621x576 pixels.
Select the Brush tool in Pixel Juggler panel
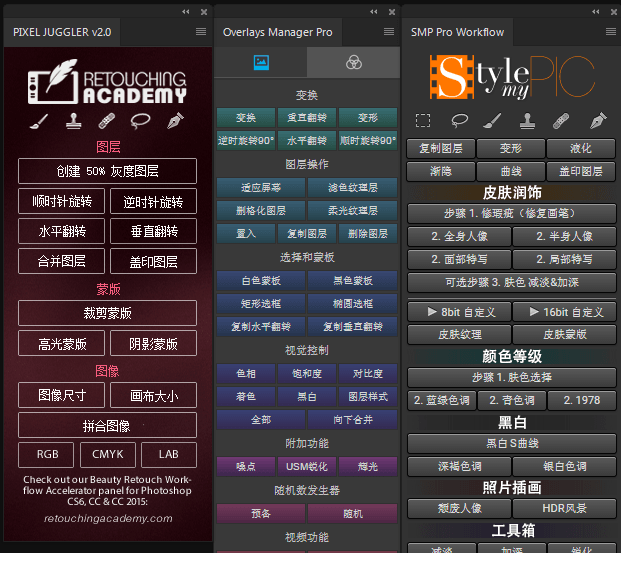(39, 121)
